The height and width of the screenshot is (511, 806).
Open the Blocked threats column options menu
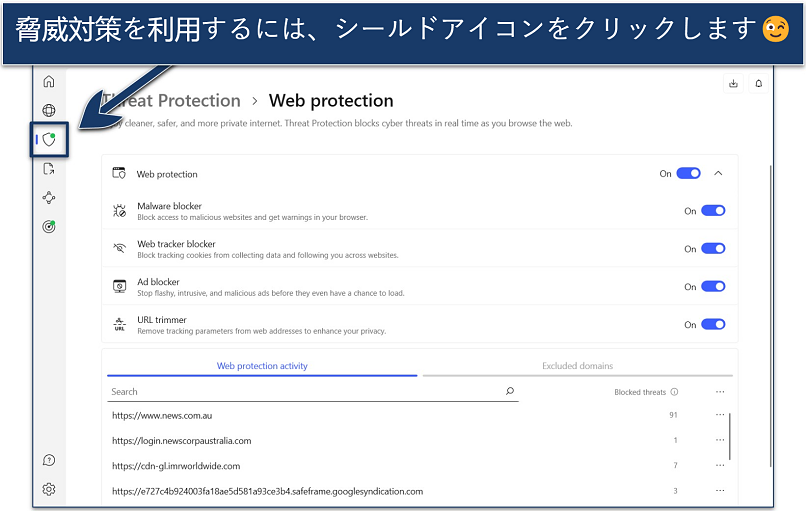coord(720,392)
